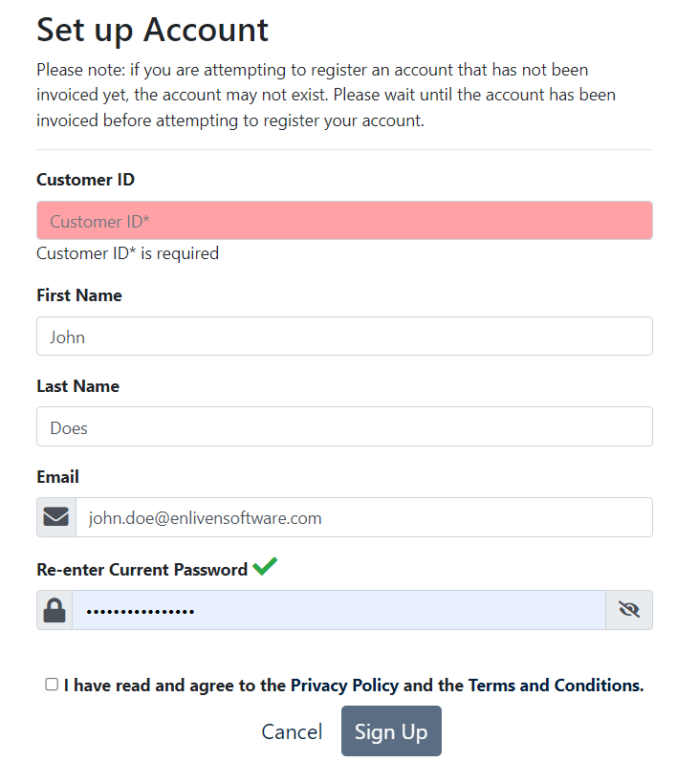This screenshot has height=784, width=698.
Task: Click the First Name label
Action: pyautogui.click(x=79, y=295)
